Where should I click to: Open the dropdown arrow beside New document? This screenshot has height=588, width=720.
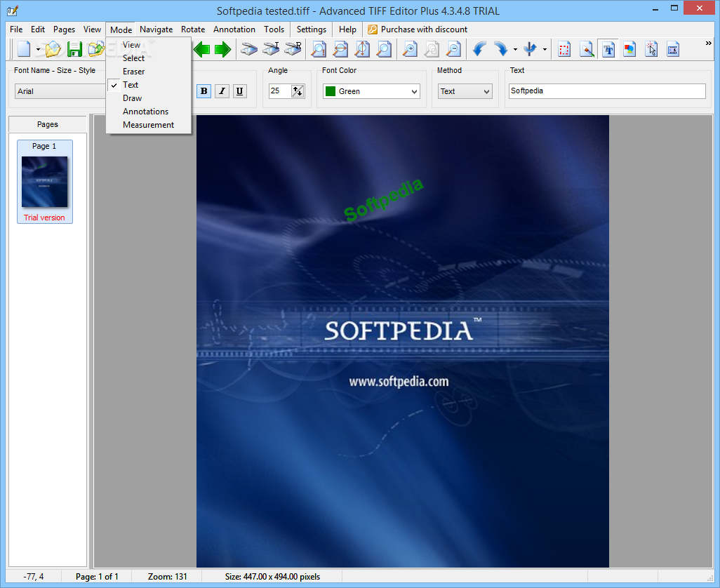38,49
